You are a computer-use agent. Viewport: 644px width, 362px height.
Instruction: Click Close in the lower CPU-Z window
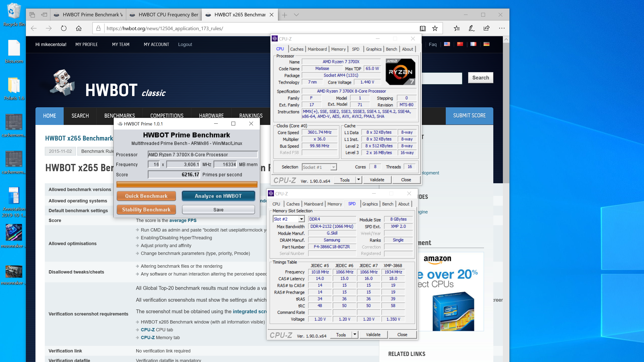[402, 335]
